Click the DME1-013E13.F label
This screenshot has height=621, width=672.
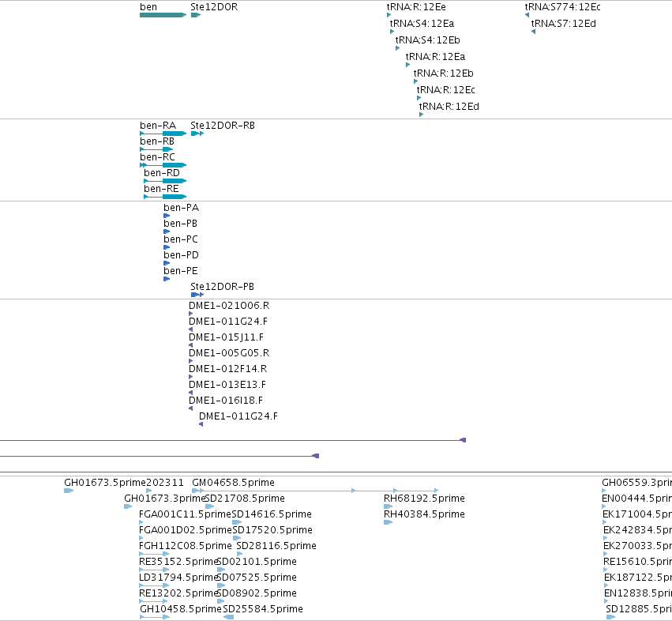(x=227, y=385)
